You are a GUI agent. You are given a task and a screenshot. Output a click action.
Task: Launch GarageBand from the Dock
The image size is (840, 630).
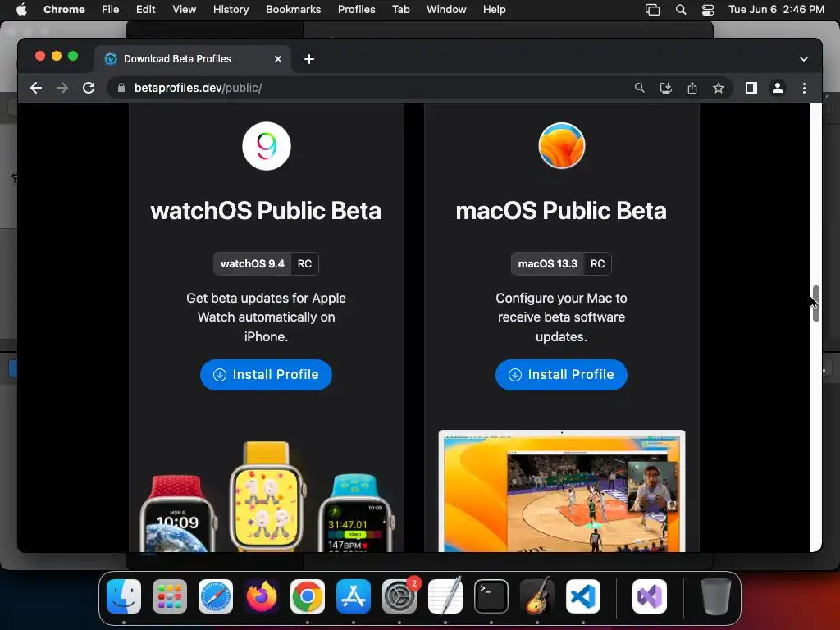coord(537,596)
